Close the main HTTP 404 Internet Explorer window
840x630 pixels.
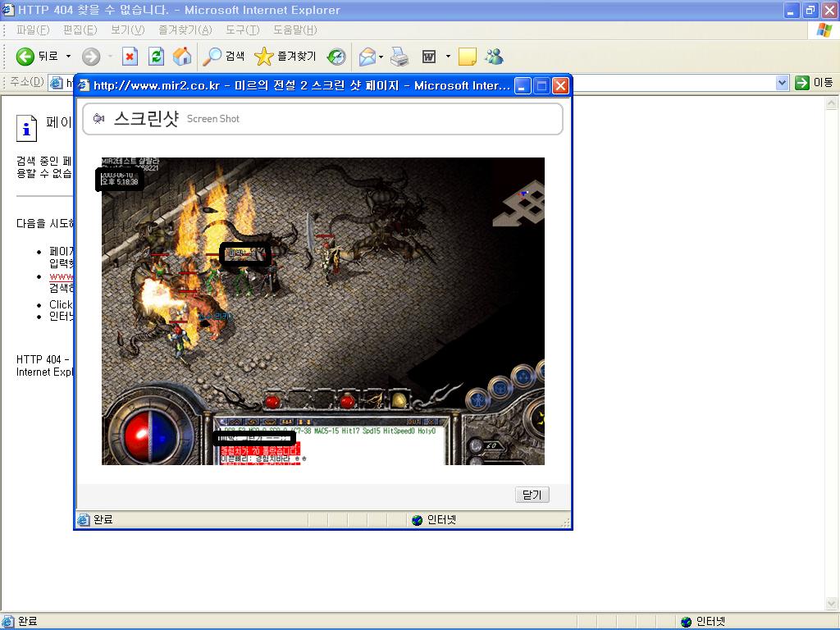(829, 10)
